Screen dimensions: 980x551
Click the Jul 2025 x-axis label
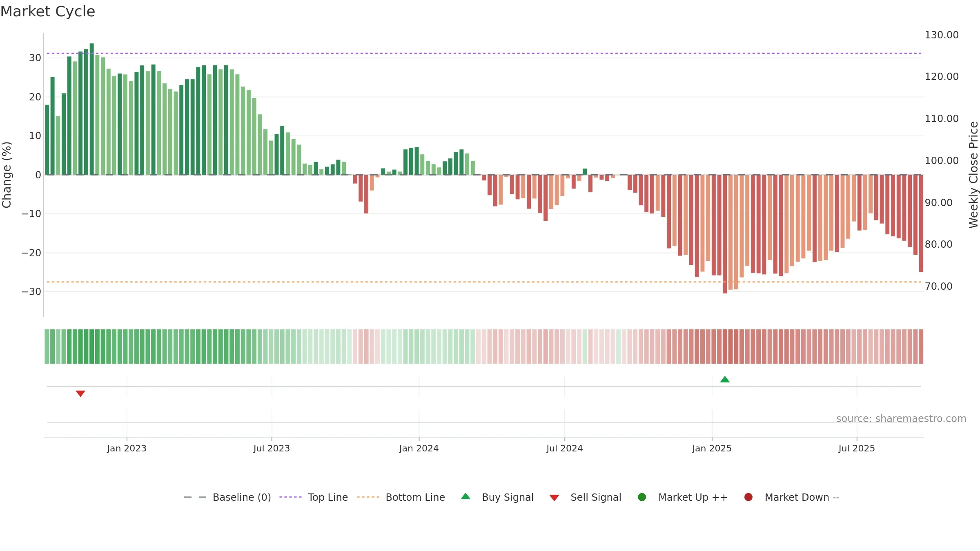(x=857, y=449)
